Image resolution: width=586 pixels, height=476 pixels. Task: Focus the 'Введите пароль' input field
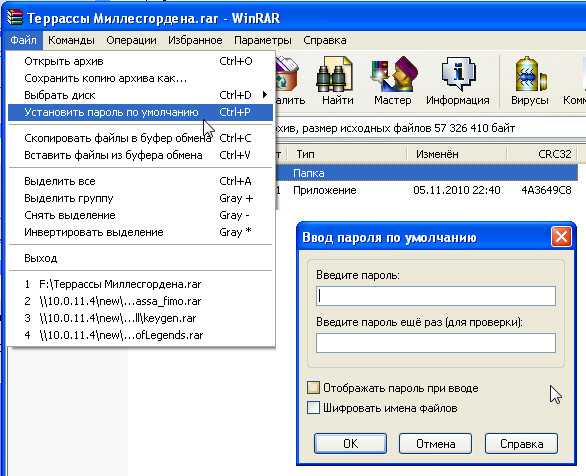point(436,296)
